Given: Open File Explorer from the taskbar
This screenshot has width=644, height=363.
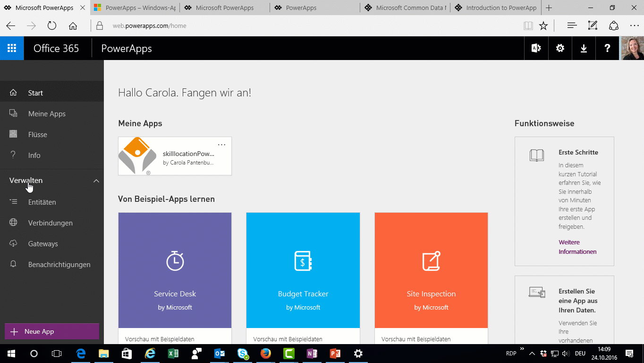Looking at the screenshot, I should 104,354.
